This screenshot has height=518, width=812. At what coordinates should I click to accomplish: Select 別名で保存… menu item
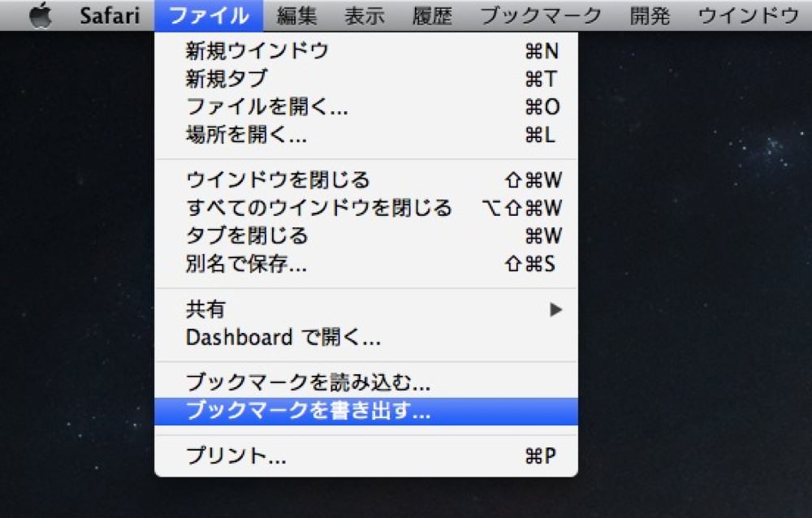pos(366,264)
